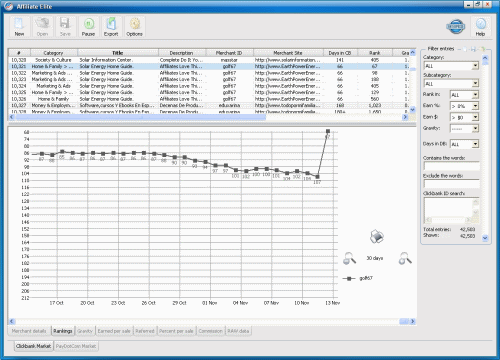Click the 'Contains the words' input field

click(x=451, y=166)
